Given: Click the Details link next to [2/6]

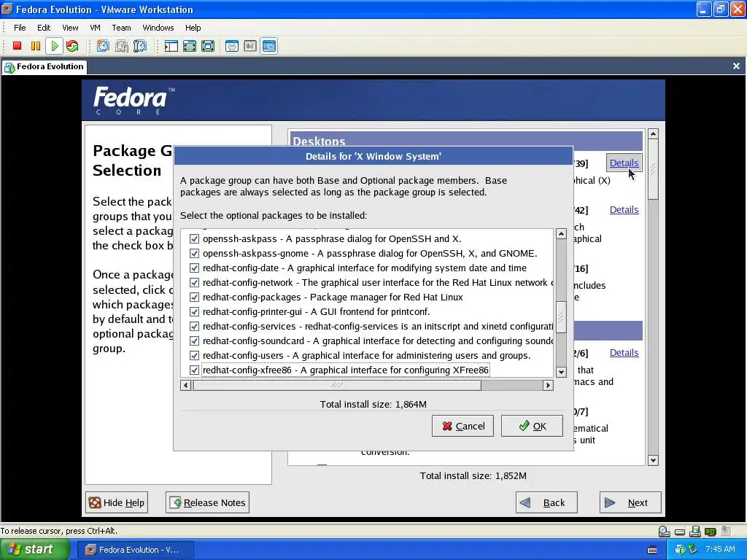Looking at the screenshot, I should (624, 352).
